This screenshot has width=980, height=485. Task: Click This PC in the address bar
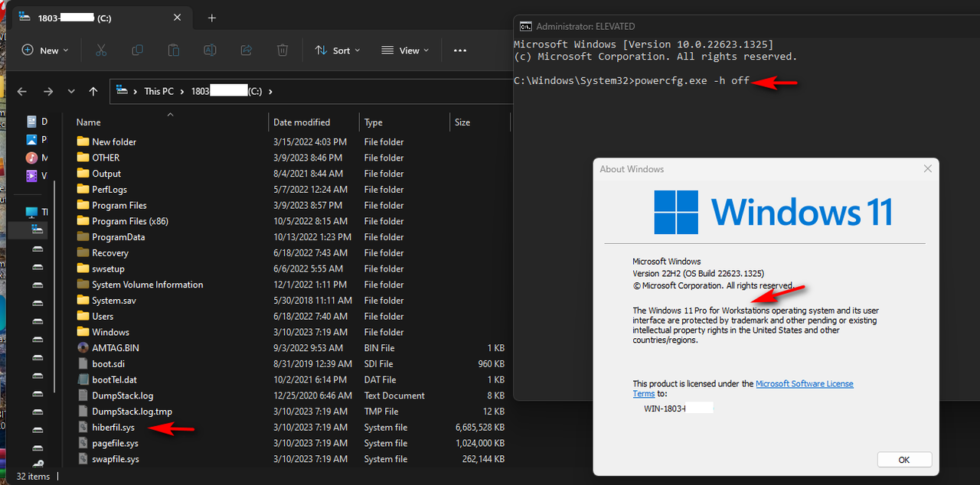pyautogui.click(x=158, y=91)
